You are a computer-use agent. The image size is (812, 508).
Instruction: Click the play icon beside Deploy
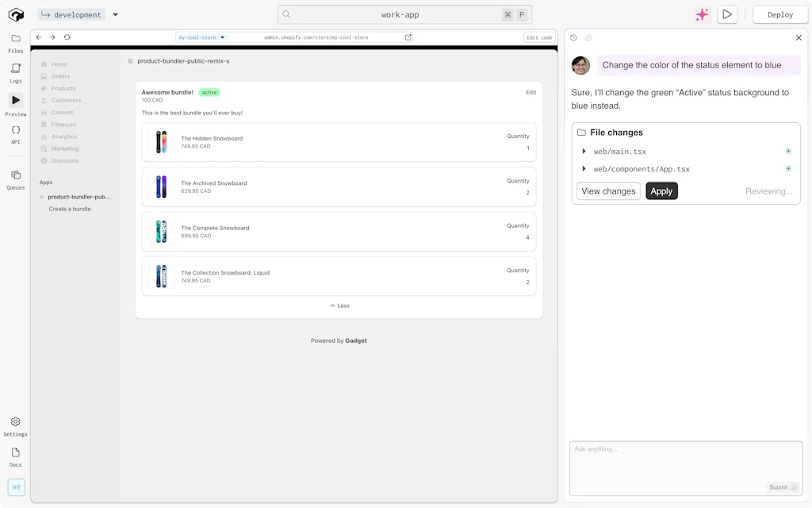click(726, 14)
